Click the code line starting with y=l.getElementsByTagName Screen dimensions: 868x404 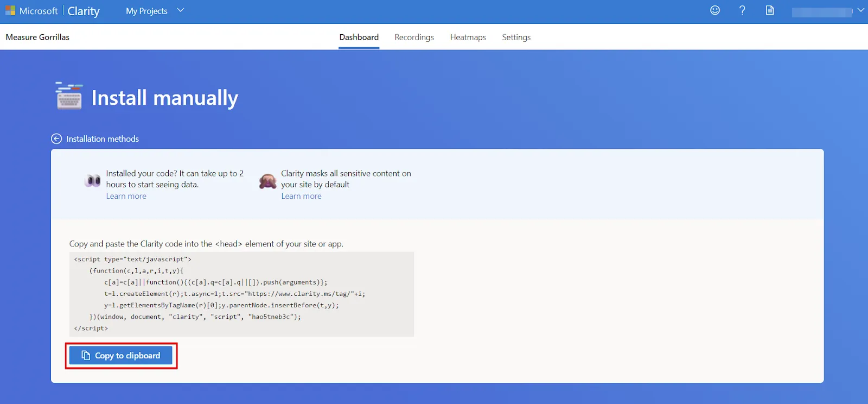click(x=221, y=305)
